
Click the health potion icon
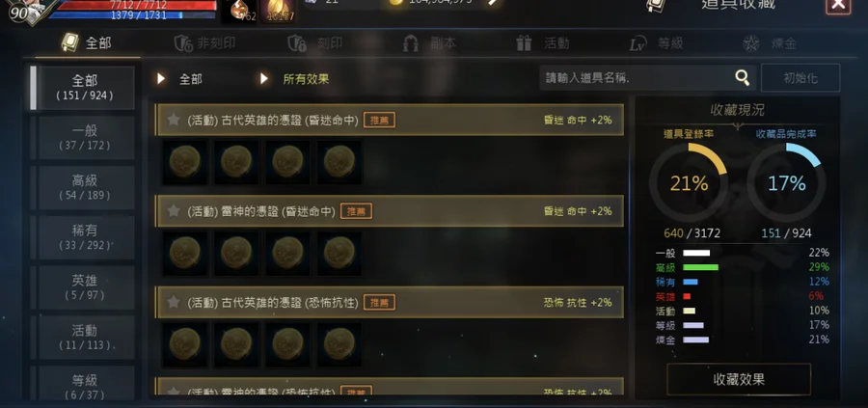tap(239, 11)
